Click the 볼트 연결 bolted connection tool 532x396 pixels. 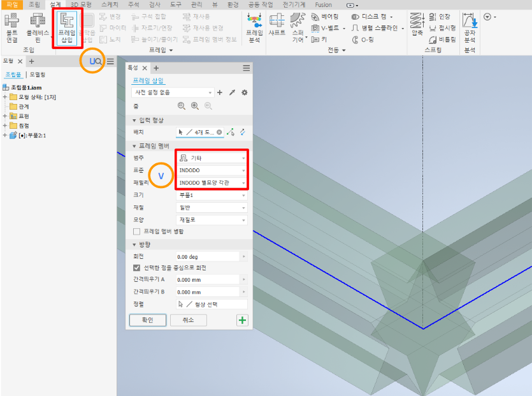[x=12, y=28]
